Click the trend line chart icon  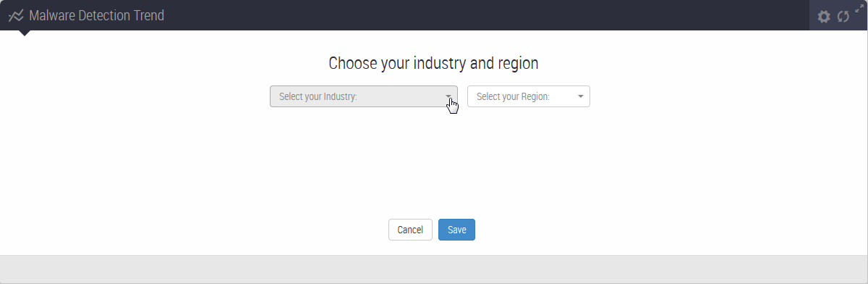16,15
